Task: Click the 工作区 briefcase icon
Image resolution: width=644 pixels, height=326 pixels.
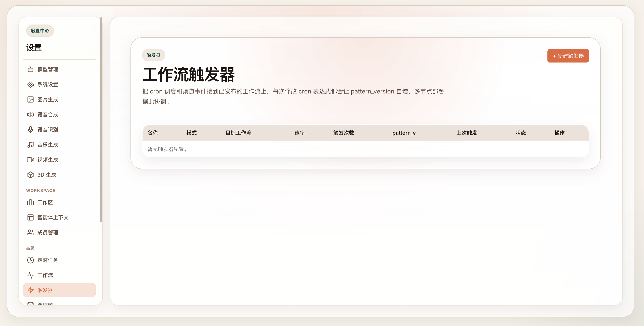Action: [30, 202]
